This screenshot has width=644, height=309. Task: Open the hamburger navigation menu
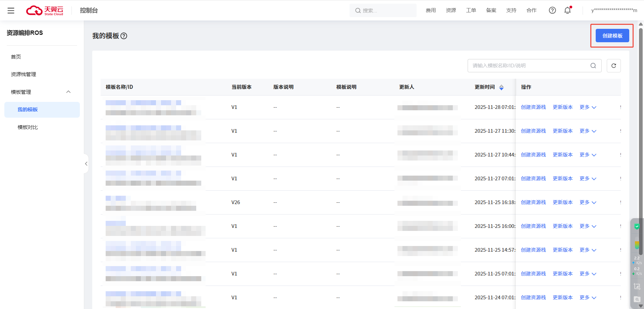tap(11, 10)
